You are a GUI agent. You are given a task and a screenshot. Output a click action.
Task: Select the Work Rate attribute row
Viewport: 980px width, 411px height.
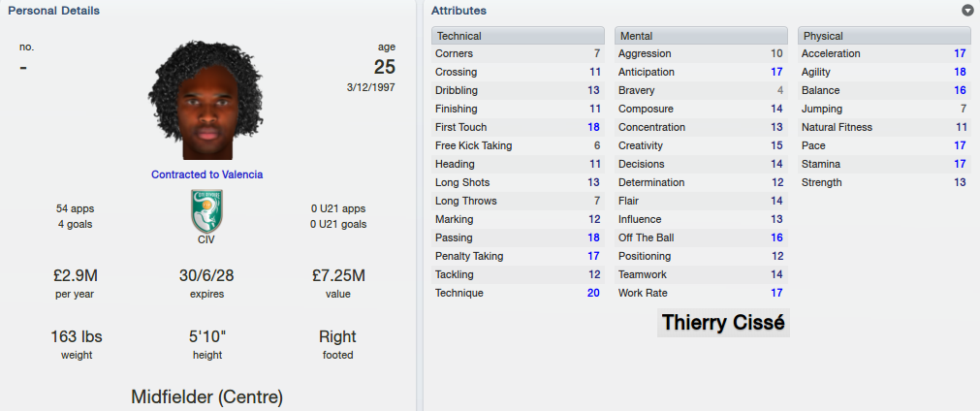click(x=701, y=293)
